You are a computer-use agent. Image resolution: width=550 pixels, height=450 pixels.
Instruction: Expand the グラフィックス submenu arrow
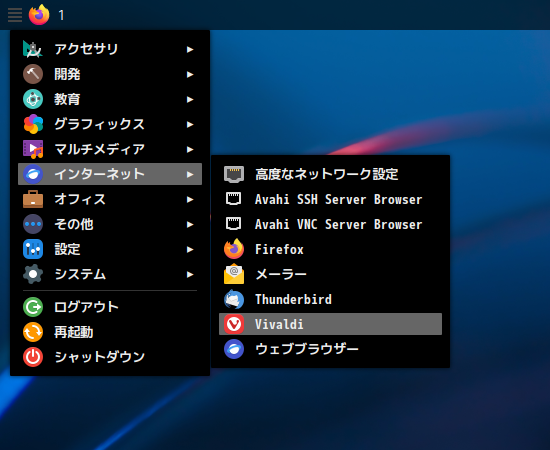(190, 125)
